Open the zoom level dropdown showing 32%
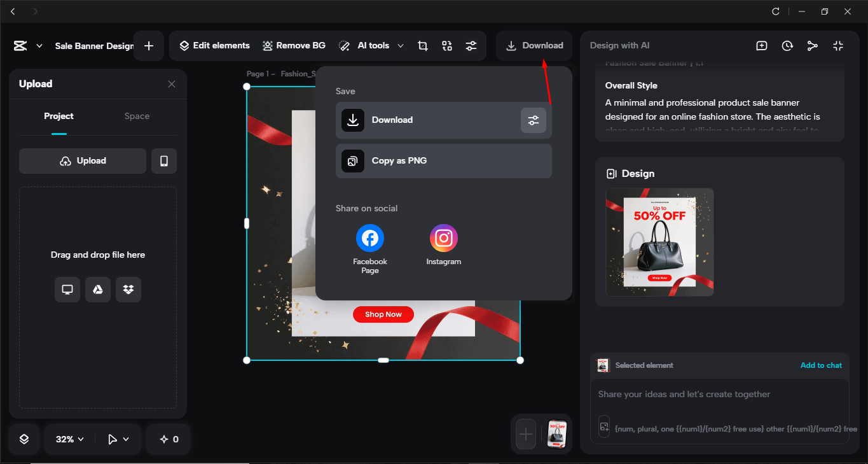 pos(68,439)
